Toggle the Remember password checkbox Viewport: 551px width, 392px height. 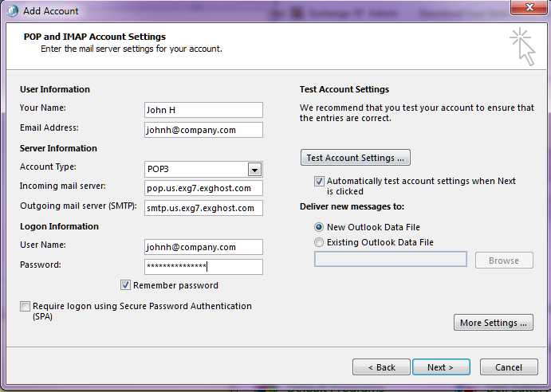tap(126, 285)
